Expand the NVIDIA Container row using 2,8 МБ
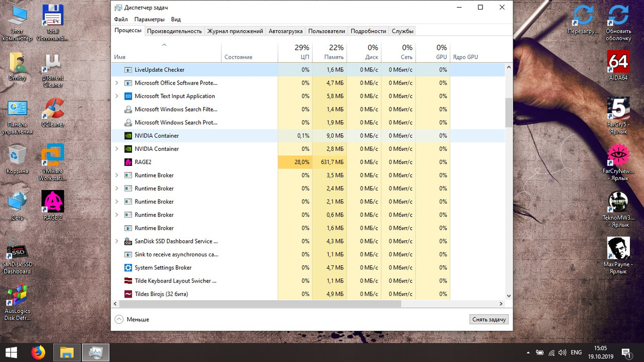 point(117,149)
